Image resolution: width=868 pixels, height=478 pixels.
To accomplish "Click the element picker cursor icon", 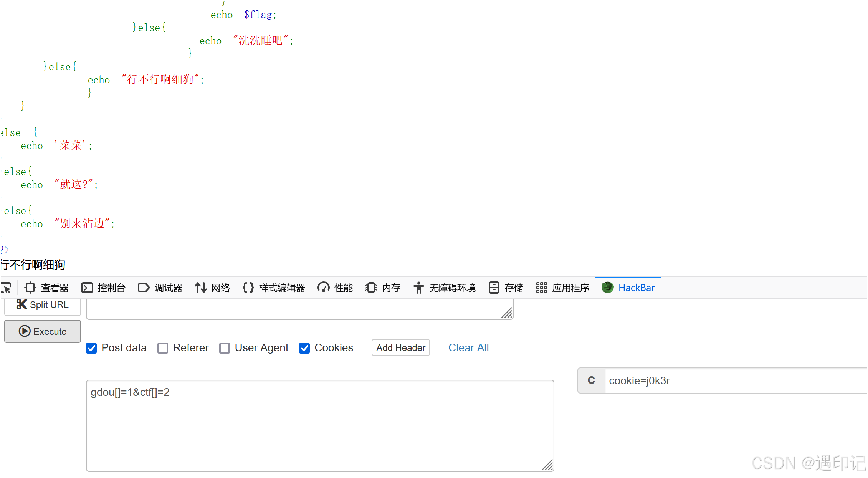I will coord(6,288).
